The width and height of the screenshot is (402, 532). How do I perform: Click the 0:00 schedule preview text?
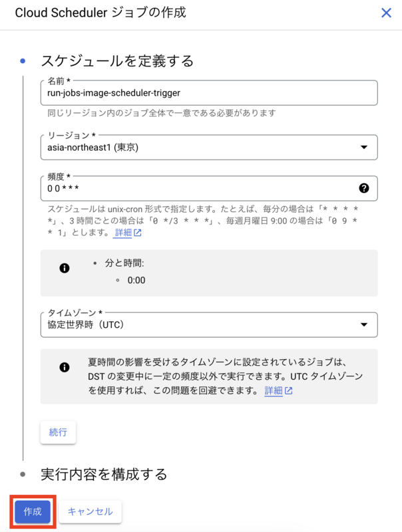tap(136, 280)
